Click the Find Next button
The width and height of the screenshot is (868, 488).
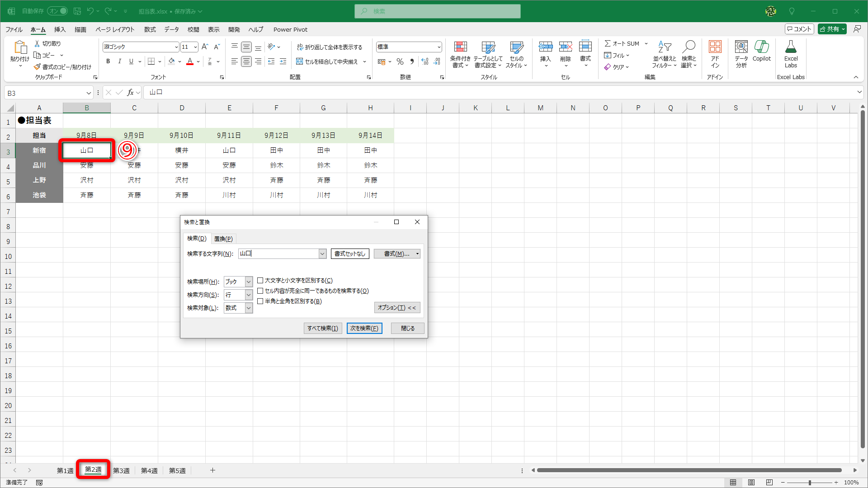click(x=364, y=328)
